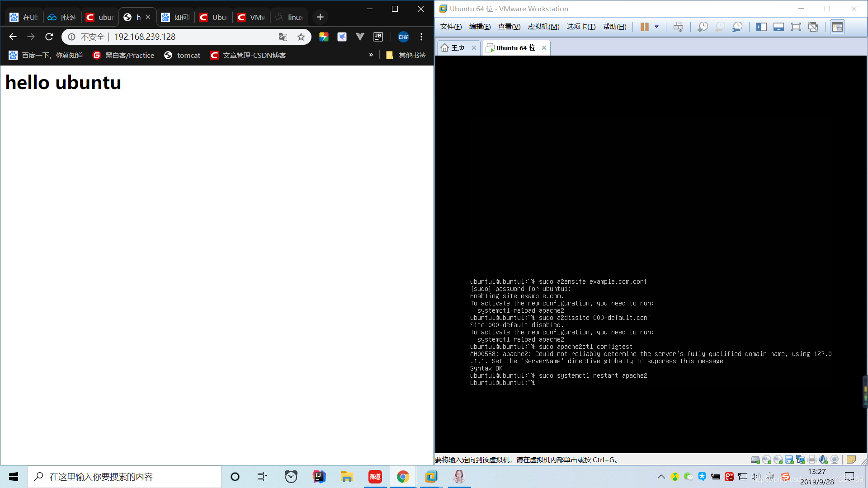Click the network adapter status icon
The height and width of the screenshot is (488, 868).
800,460
